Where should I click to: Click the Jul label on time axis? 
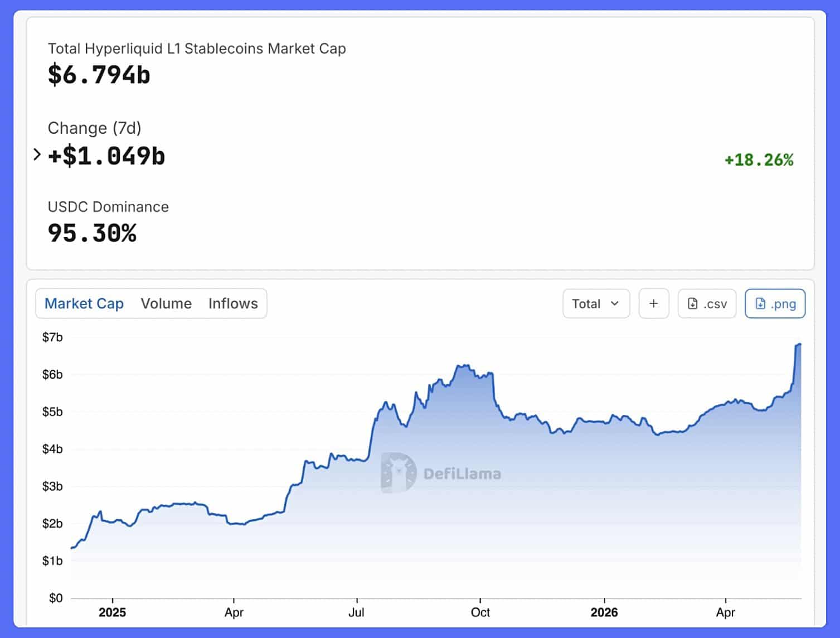356,612
